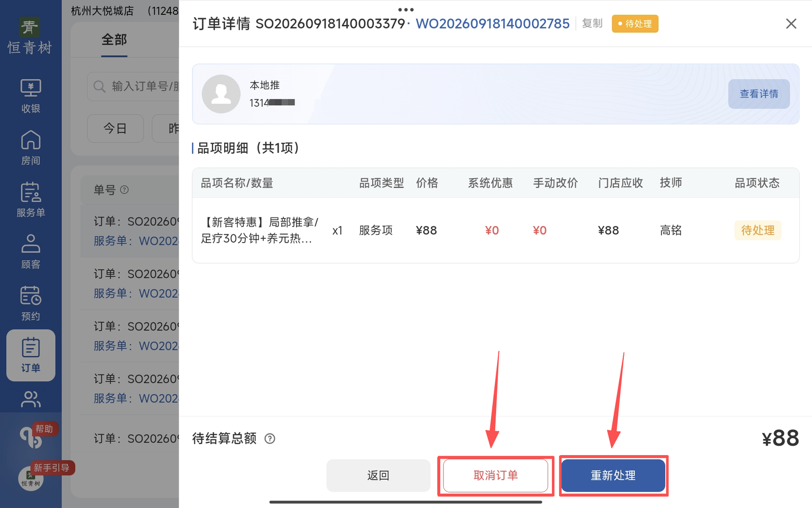This screenshot has height=508, width=812.
Task: Click the 门店应收 column header
Action: pyautogui.click(x=620, y=183)
